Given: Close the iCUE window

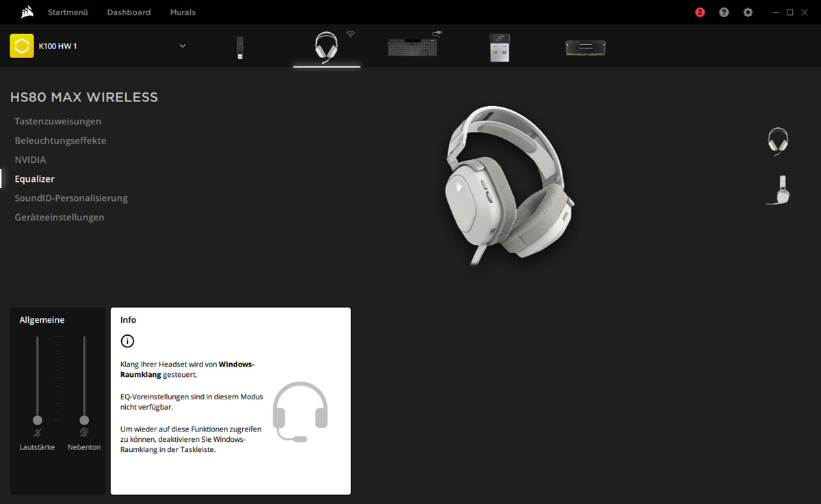Looking at the screenshot, I should click(x=805, y=12).
